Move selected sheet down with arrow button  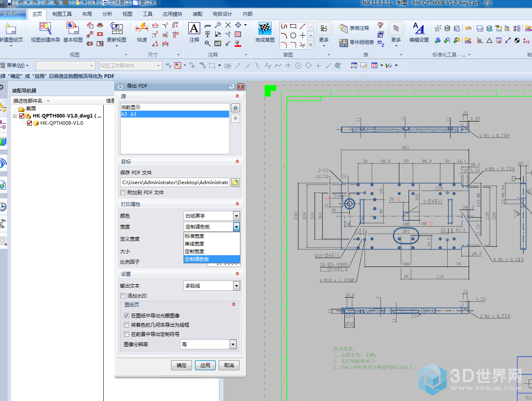(236, 118)
